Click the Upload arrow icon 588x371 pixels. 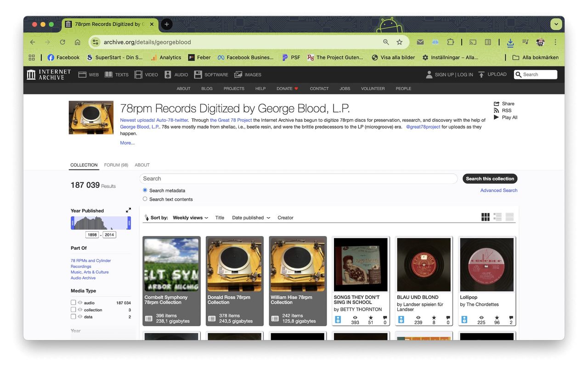[481, 74]
